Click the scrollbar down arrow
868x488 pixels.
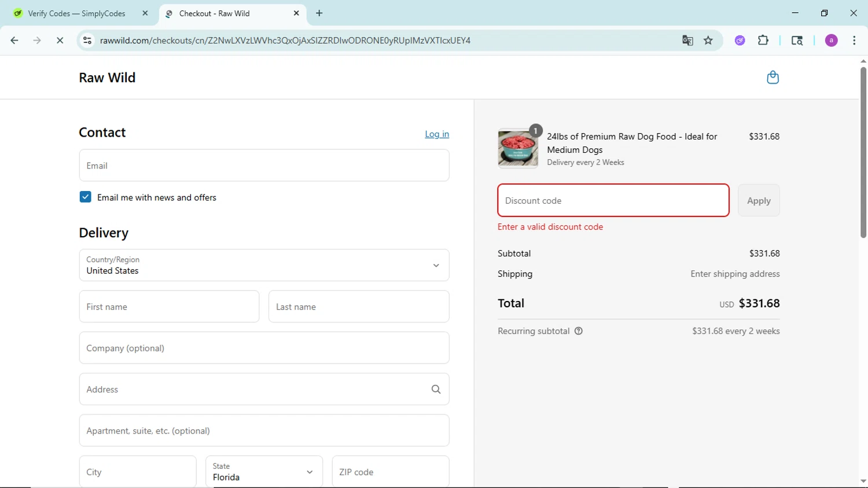[x=863, y=481]
